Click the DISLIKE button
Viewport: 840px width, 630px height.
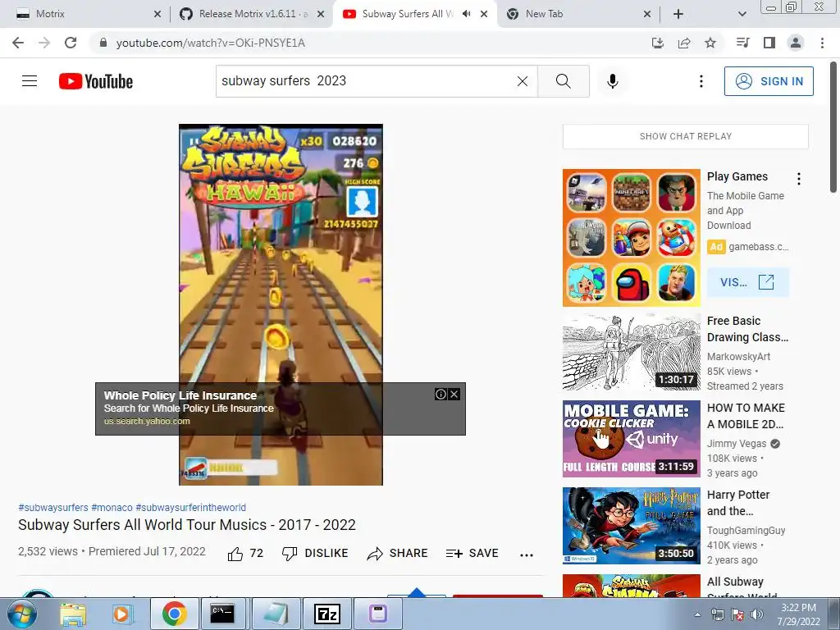(x=315, y=554)
